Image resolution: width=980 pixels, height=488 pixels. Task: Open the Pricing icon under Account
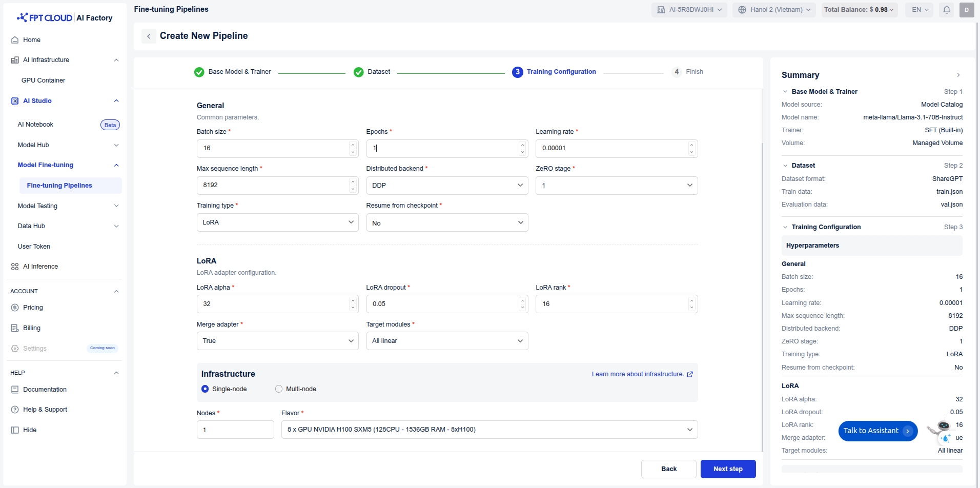coord(15,308)
